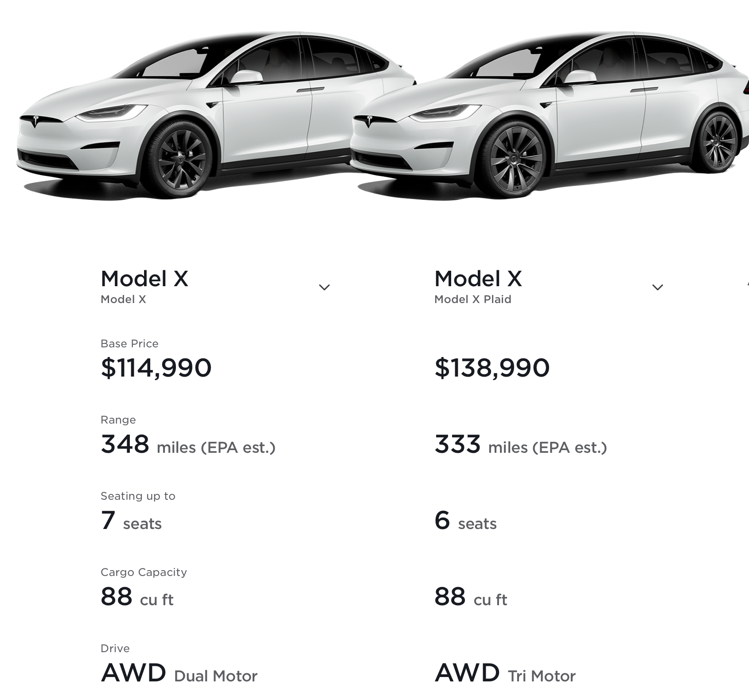Click the left column's Model X heading
This screenshot has height=700, width=749.
point(144,279)
